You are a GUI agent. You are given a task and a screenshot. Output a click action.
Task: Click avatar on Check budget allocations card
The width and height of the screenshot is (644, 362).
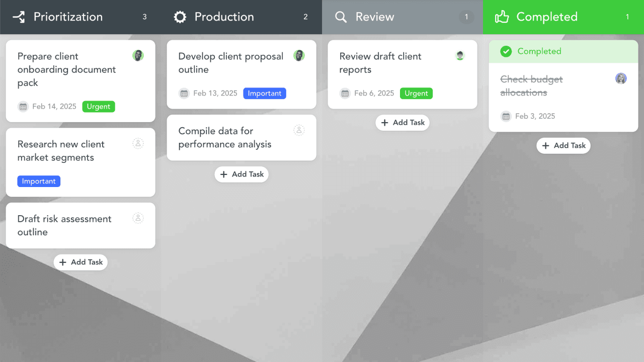pyautogui.click(x=621, y=78)
